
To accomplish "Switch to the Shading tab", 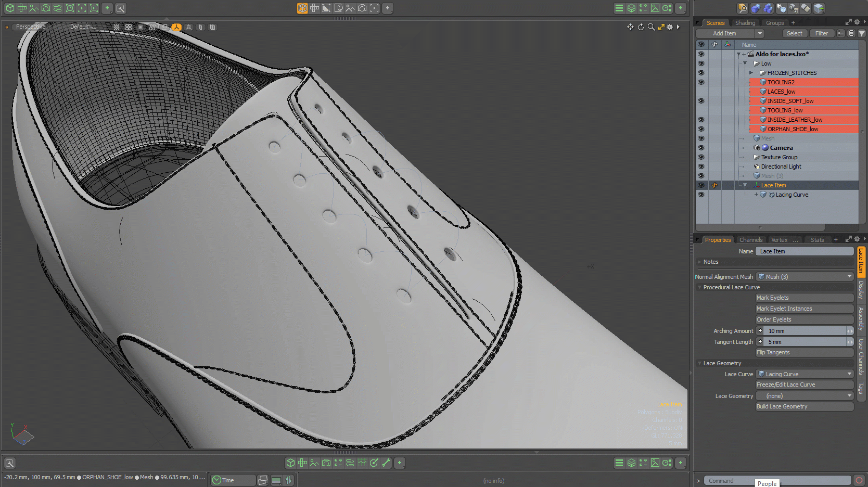I will point(745,23).
